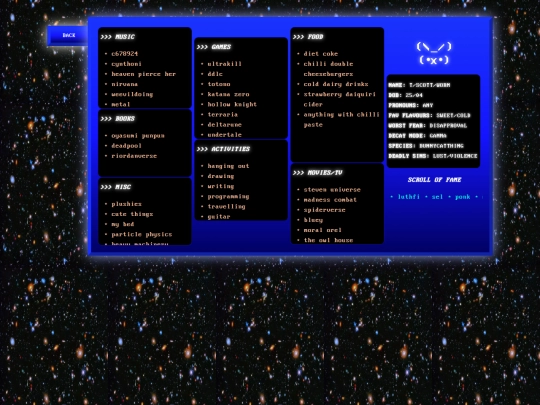Select 'drawing' in the activities list

pyautogui.click(x=221, y=176)
